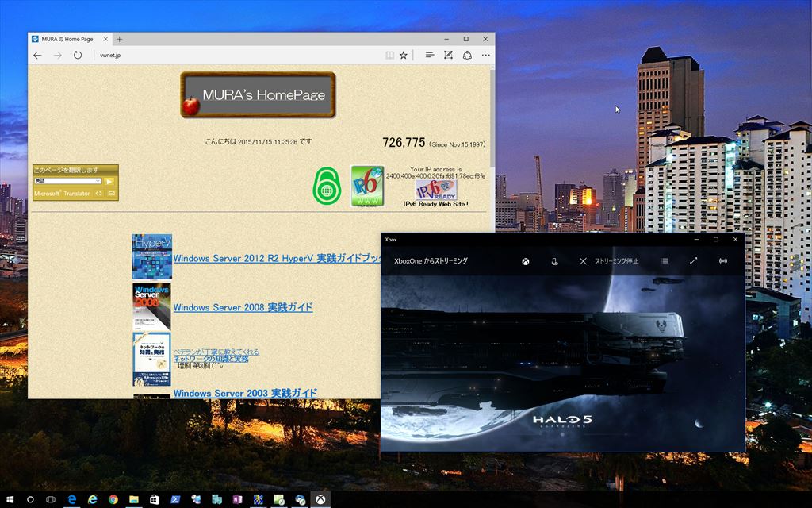The height and width of the screenshot is (508, 812).
Task: Click the Xbox guide button in streaming bar
Action: pyautogui.click(x=525, y=261)
